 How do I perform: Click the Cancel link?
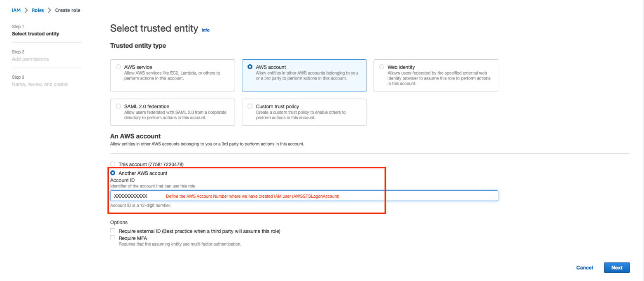point(584,267)
